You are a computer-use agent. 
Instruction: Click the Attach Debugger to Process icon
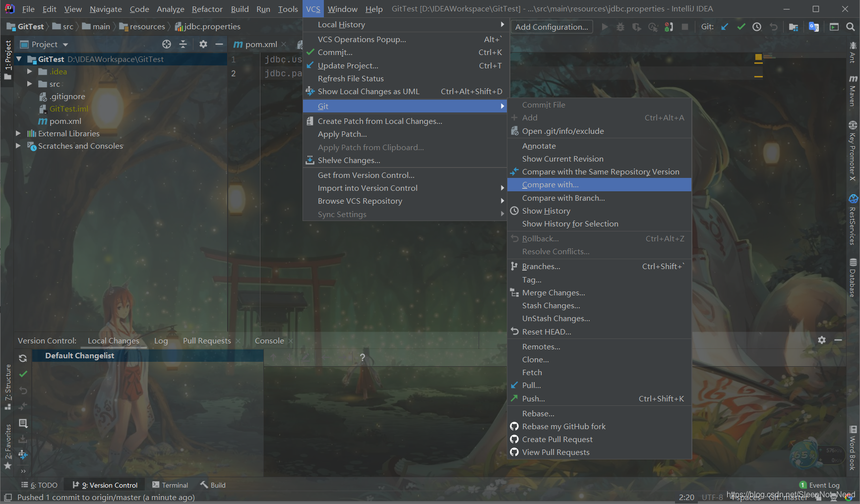pos(669,27)
